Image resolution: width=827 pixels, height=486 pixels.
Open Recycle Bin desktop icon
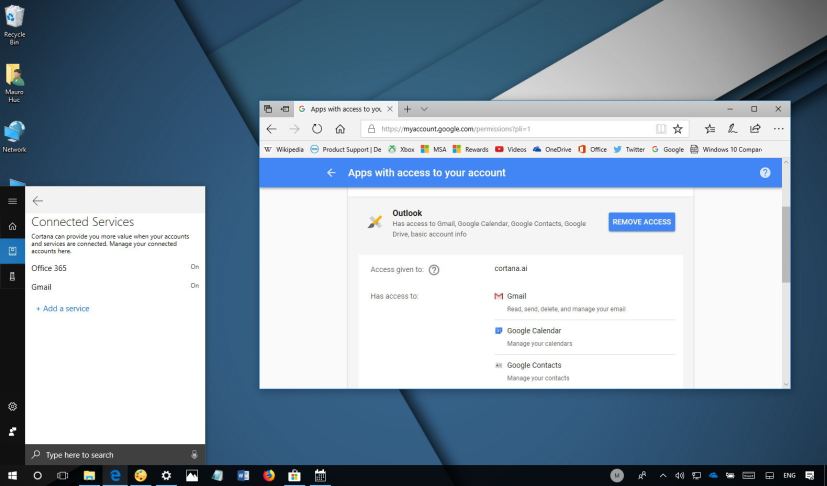pos(14,24)
